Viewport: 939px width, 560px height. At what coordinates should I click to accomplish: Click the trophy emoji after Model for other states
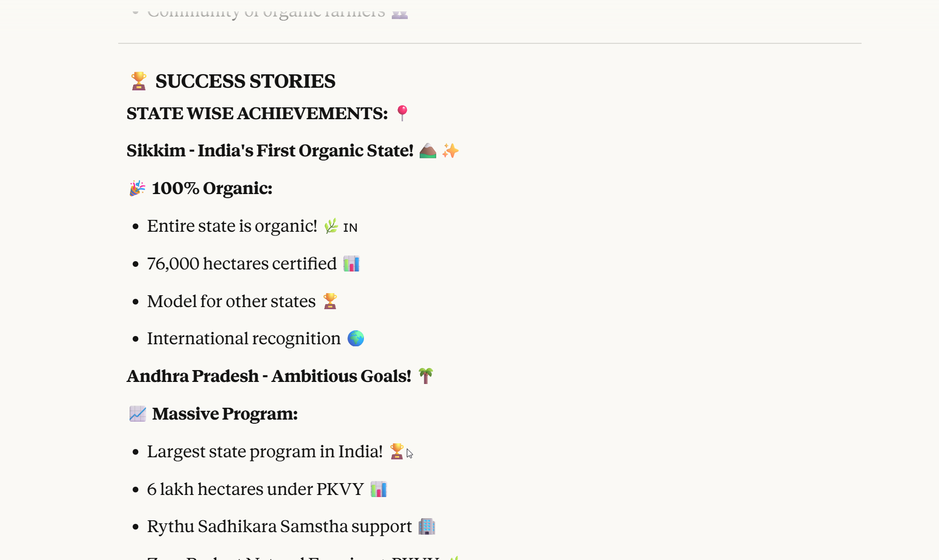[x=330, y=301]
